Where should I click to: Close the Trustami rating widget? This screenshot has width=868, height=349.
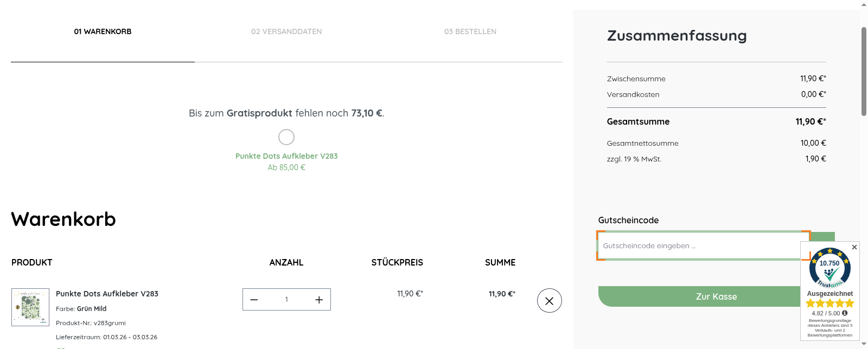pos(854,247)
